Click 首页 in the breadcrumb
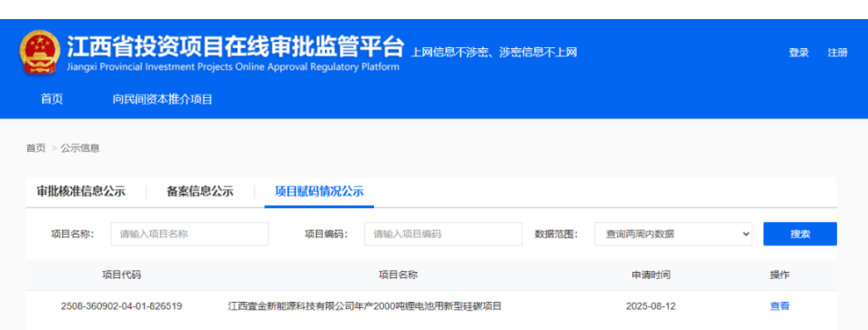The image size is (868, 330). point(36,148)
